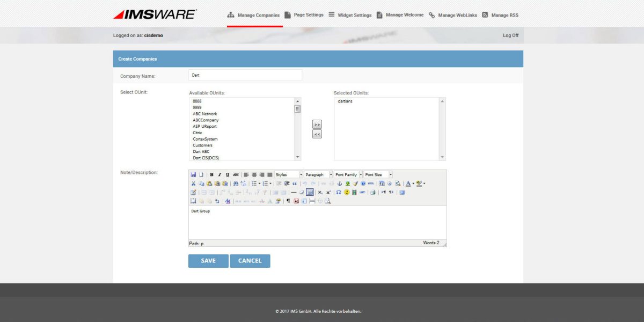Select the underline formatting icon

point(226,173)
